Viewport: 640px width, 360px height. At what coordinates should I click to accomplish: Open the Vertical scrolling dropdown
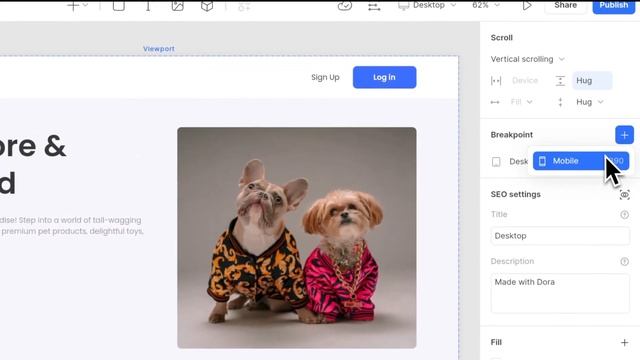click(x=527, y=59)
